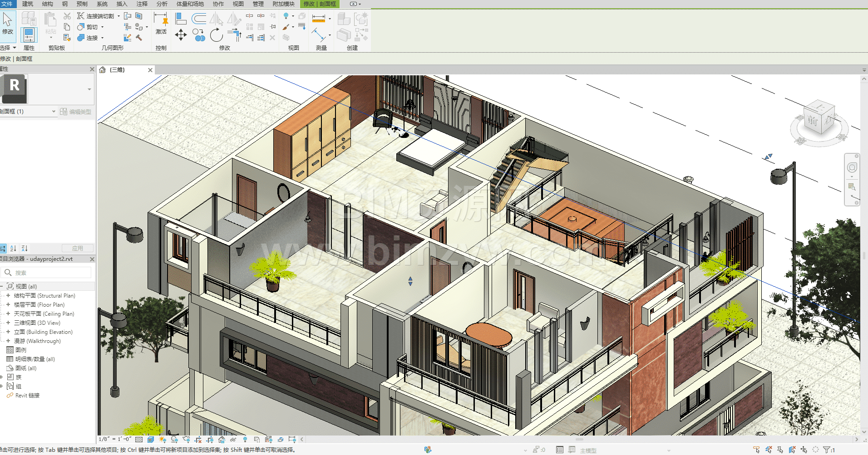Viewport: 868px width, 455px height.
Task: Toggle select links in the status bar
Action: [756, 450]
